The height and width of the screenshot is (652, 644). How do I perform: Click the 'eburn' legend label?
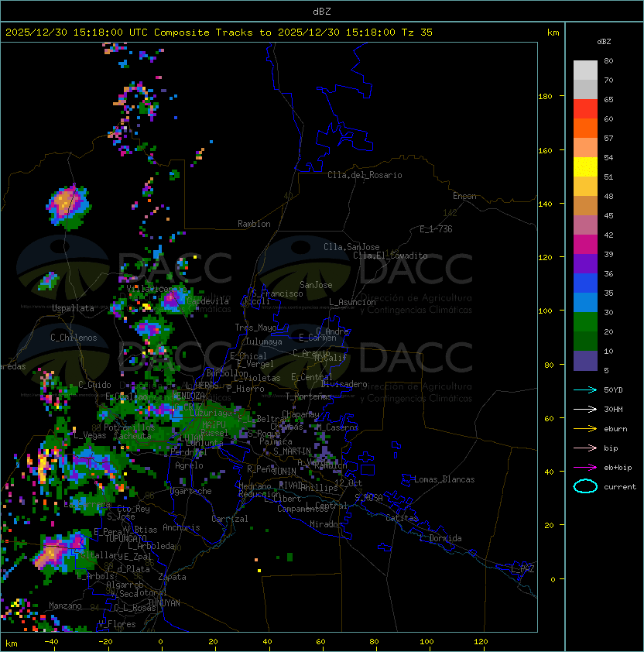[x=615, y=429]
